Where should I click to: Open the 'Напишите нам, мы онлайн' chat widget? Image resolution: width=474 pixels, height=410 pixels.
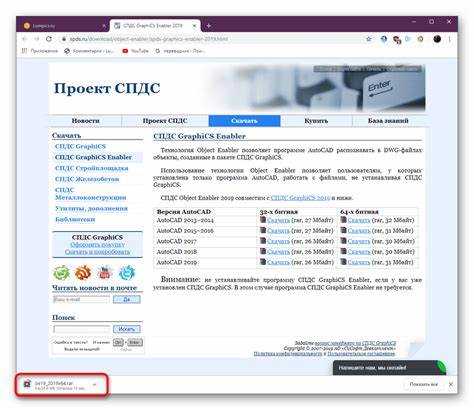[389, 368]
